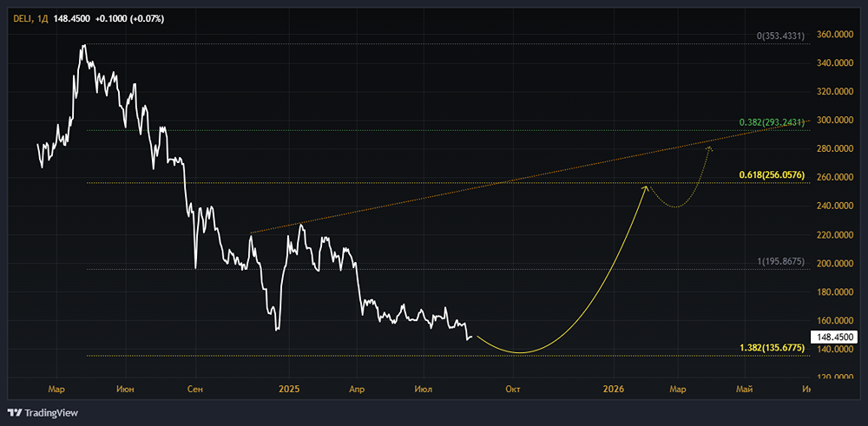Click the 240.0000 price axis label
Image resolution: width=868 pixels, height=426 pixels.
(835, 206)
